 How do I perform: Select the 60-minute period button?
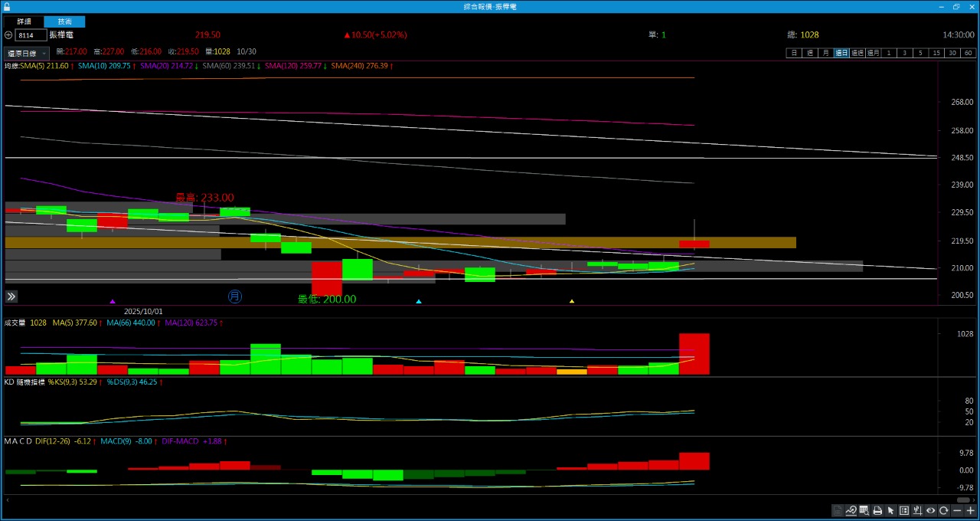(x=969, y=53)
